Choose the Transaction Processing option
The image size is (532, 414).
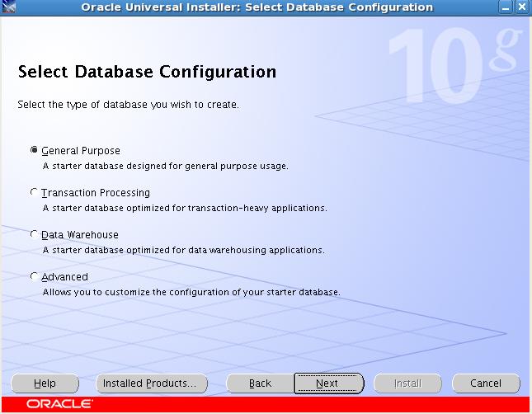[x=34, y=192]
